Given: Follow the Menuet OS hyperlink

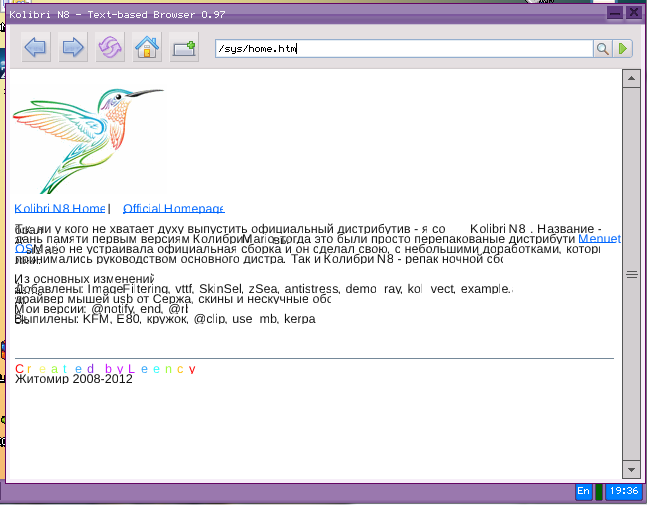Looking at the screenshot, I should pos(599,240).
